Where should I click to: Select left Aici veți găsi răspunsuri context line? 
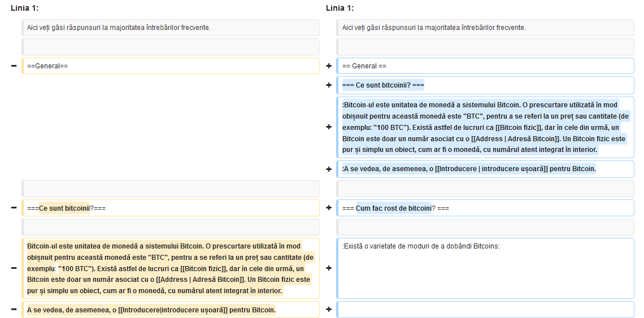[x=171, y=28]
